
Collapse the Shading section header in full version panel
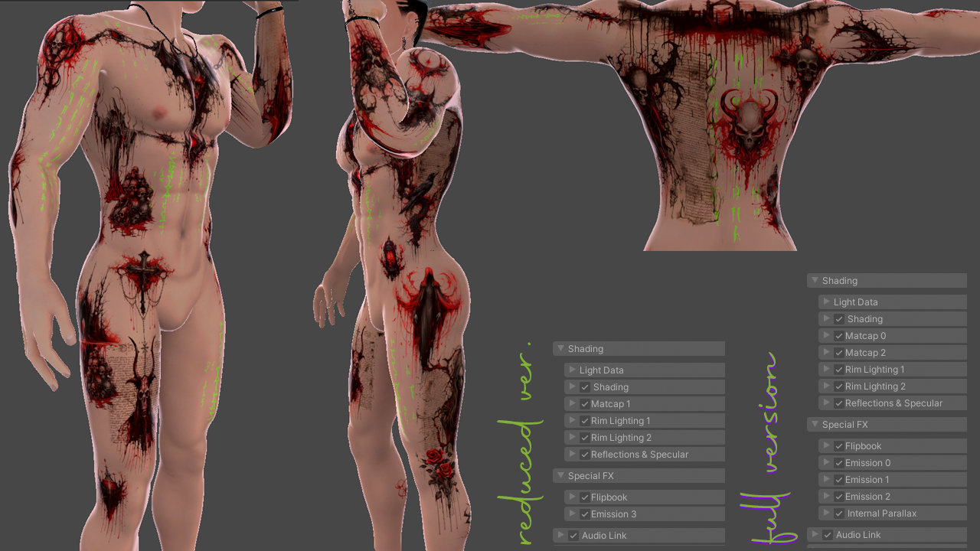pos(887,281)
